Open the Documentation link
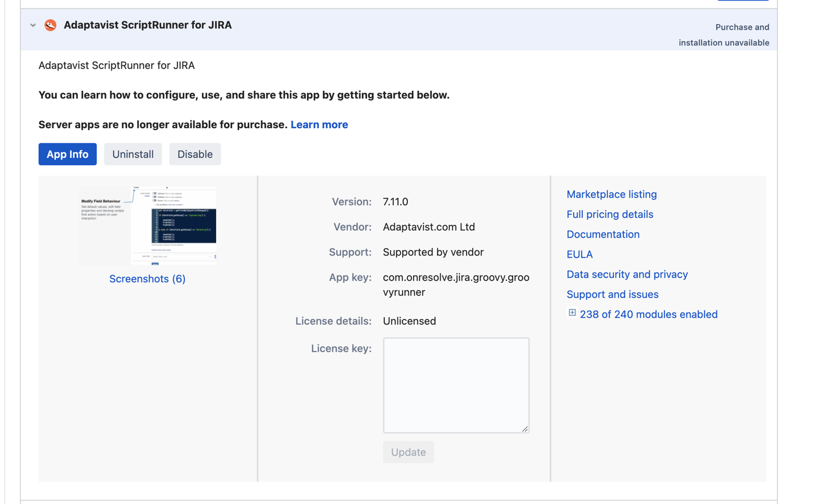 tap(603, 235)
